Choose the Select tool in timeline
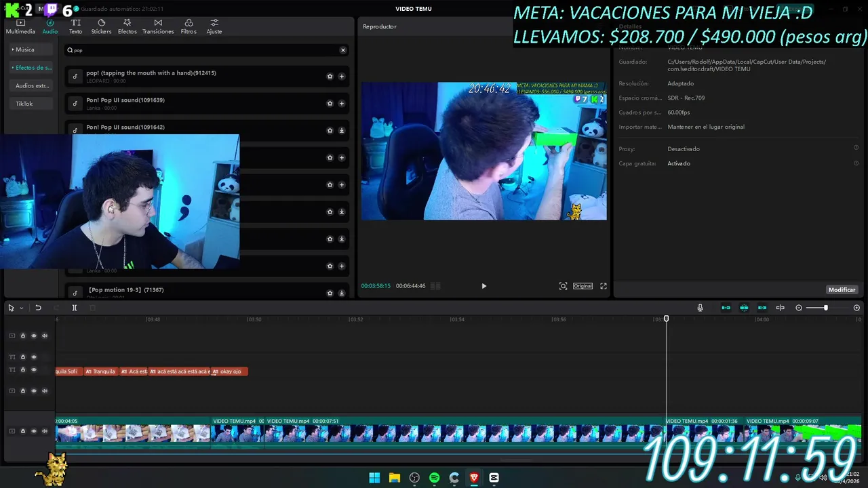The image size is (868, 488). tap(11, 308)
